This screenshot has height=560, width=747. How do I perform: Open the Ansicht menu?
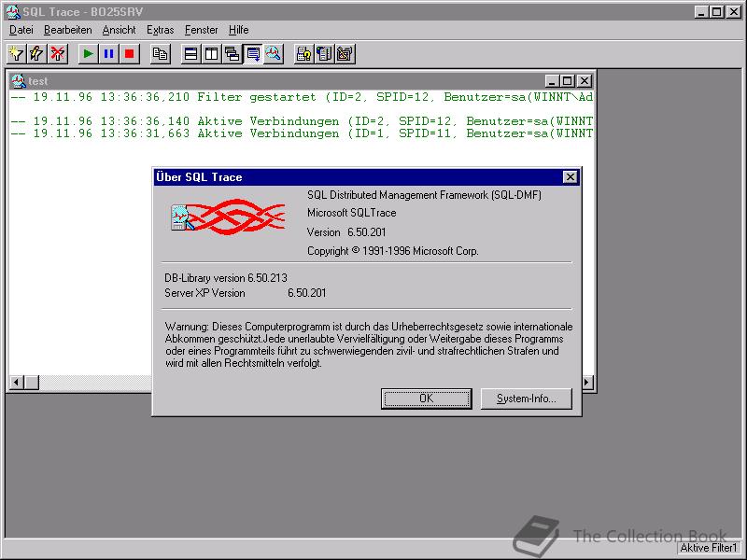[120, 30]
